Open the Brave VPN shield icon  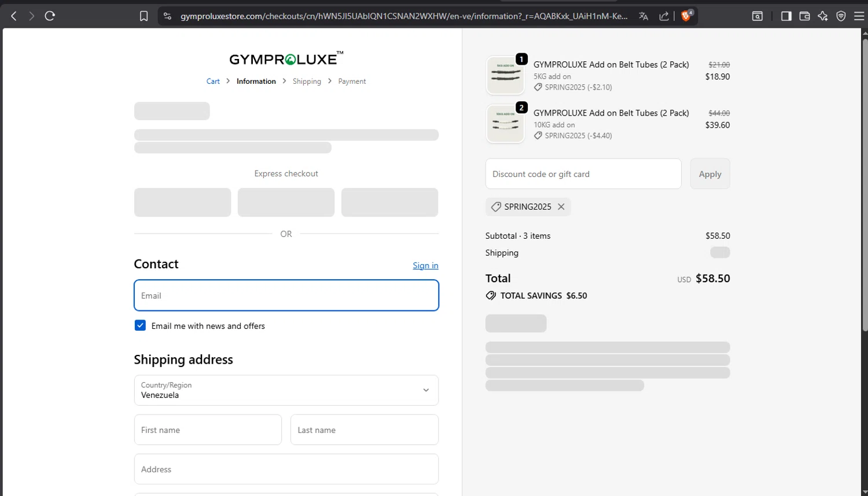[841, 16]
